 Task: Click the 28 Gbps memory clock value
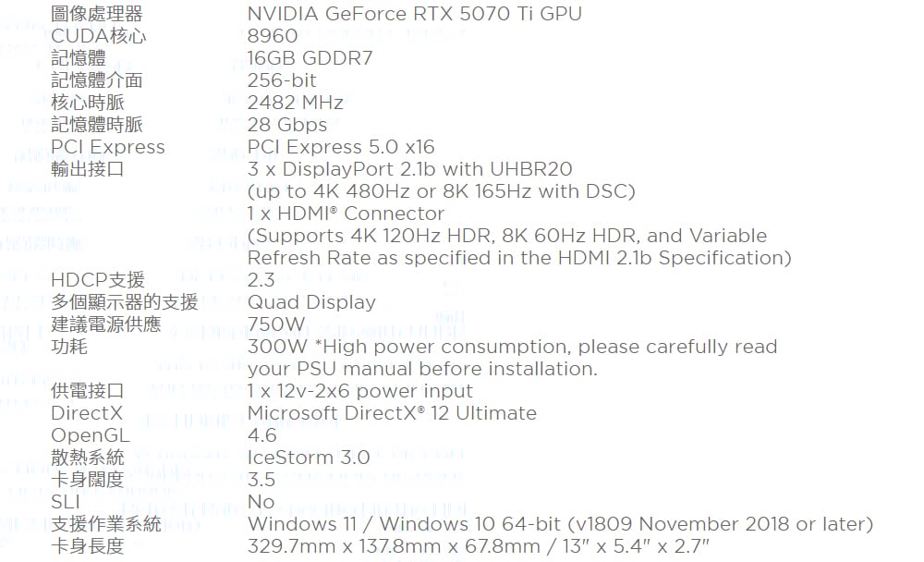click(287, 125)
